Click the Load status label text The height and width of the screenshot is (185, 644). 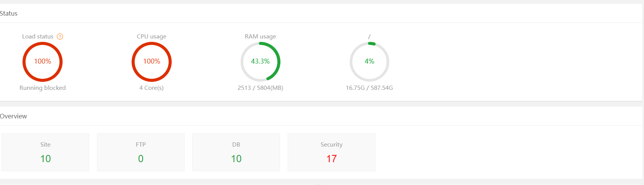(x=38, y=37)
